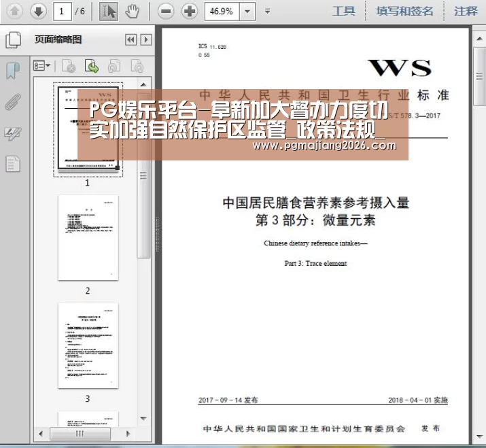
Task: Open the 注释 panel
Action: pyautogui.click(x=466, y=12)
